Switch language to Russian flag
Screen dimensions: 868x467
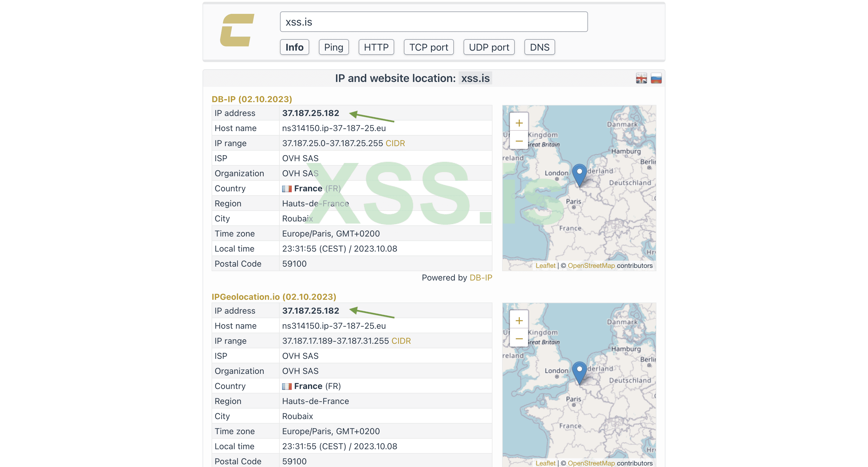point(656,79)
